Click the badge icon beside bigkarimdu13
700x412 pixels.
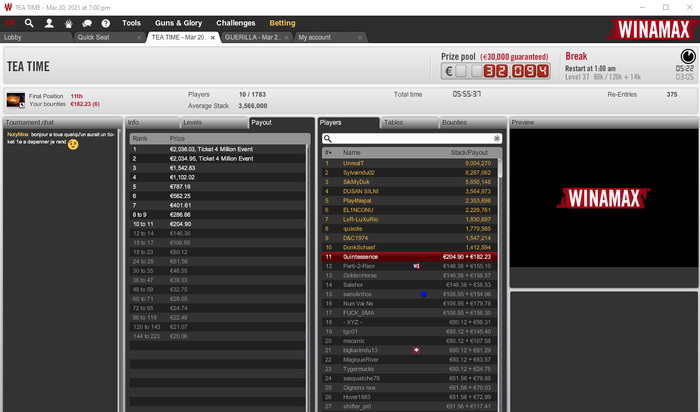click(416, 351)
